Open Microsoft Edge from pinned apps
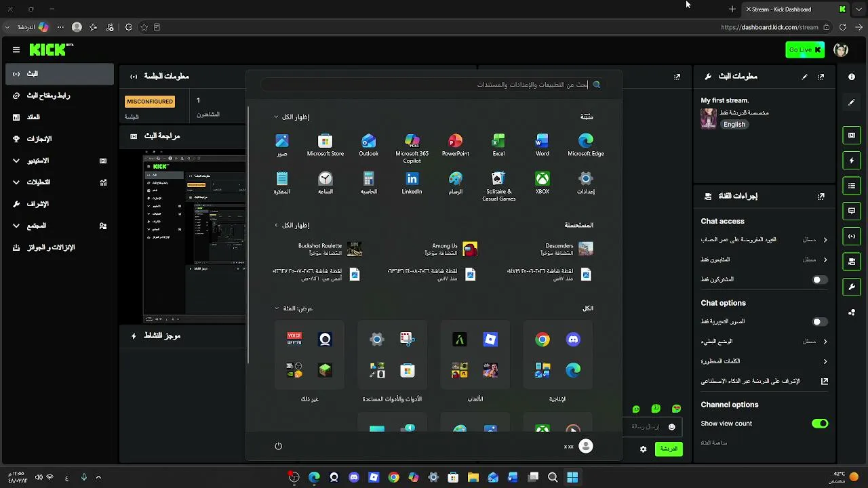 click(x=586, y=145)
